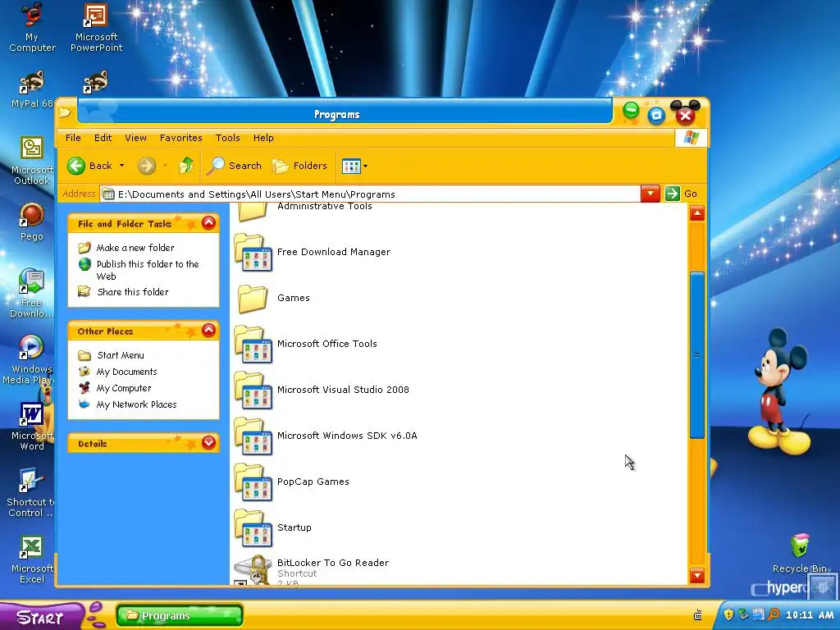
Task: Open Search in the toolbar
Action: tap(235, 166)
